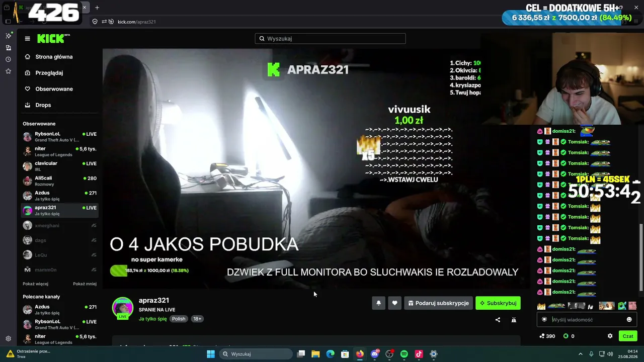This screenshot has width=644, height=362.
Task: Click Podaruj subskrypcje button
Action: point(438,303)
